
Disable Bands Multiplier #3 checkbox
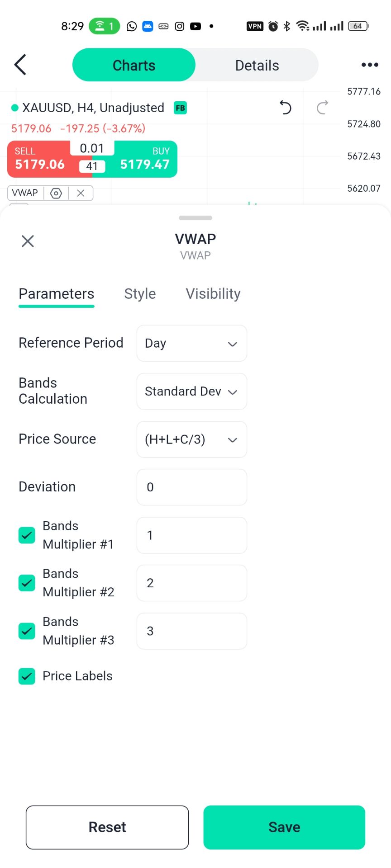(x=27, y=631)
